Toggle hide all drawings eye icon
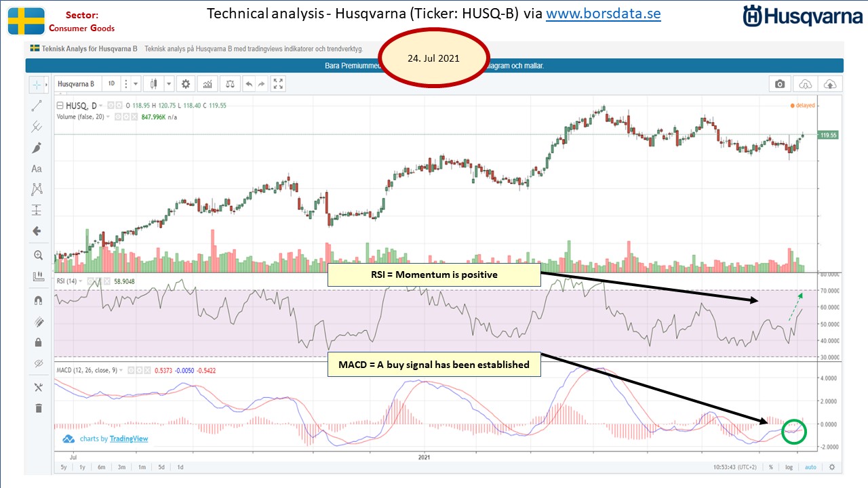Image resolution: width=868 pixels, height=488 pixels. [x=38, y=364]
